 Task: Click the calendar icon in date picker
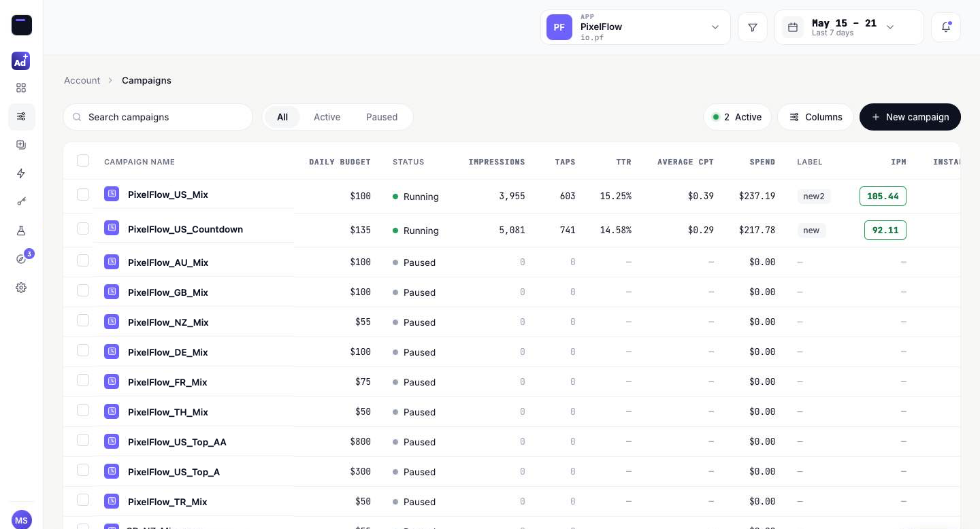pyautogui.click(x=793, y=27)
